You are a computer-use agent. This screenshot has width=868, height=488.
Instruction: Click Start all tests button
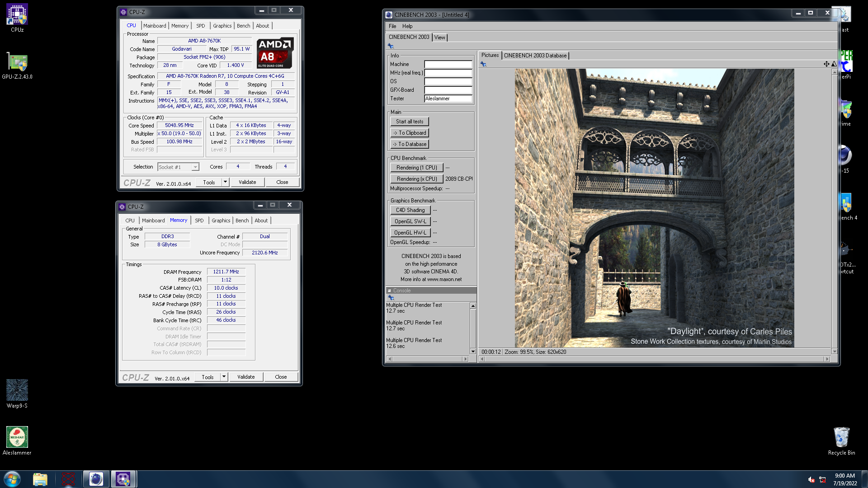pos(410,122)
